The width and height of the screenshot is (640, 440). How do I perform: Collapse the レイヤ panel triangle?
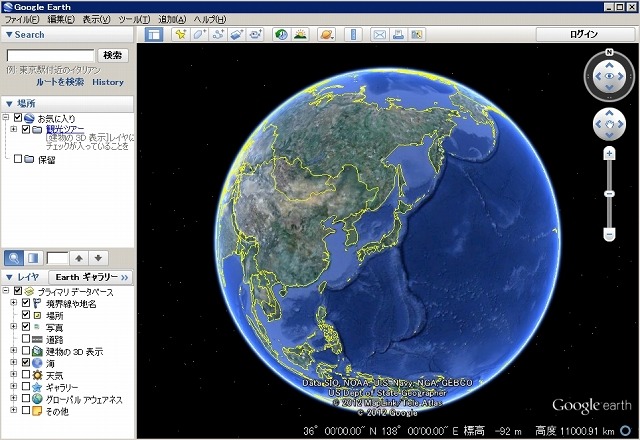pos(9,278)
